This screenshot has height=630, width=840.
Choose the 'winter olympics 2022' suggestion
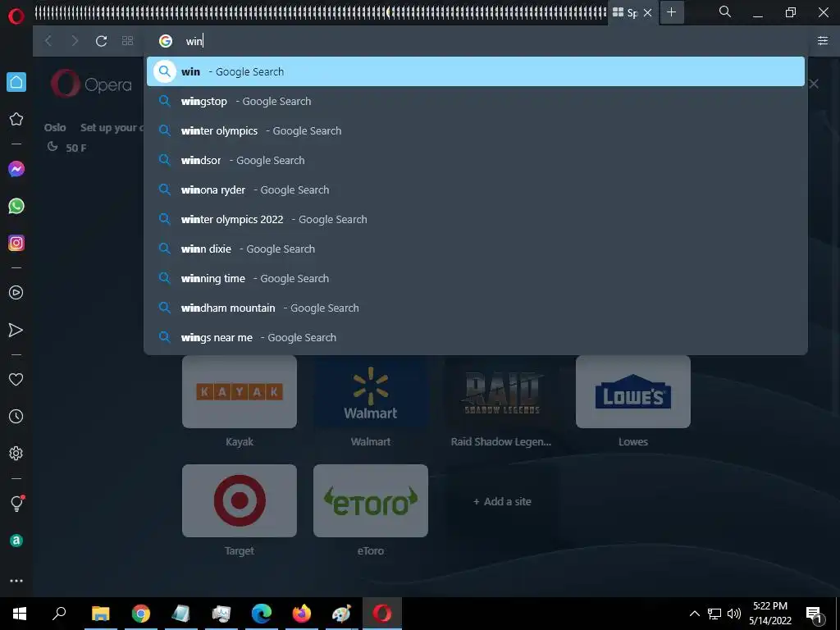point(476,219)
